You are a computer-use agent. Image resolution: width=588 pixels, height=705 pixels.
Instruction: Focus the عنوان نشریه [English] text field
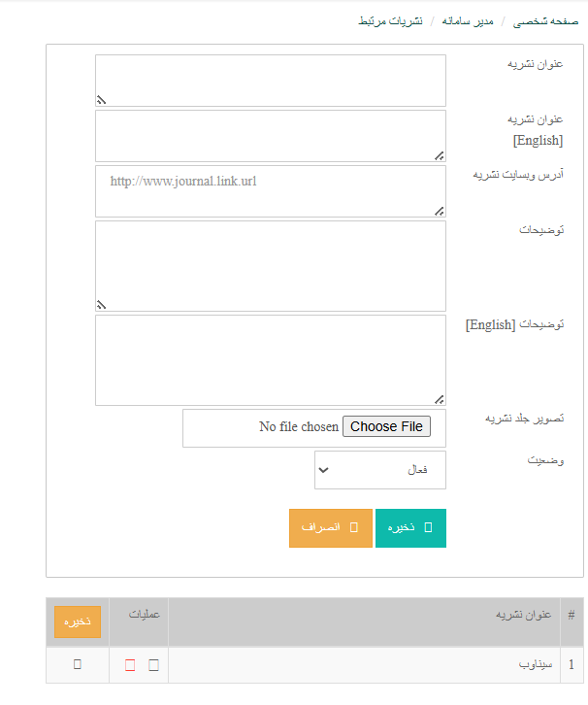271,135
